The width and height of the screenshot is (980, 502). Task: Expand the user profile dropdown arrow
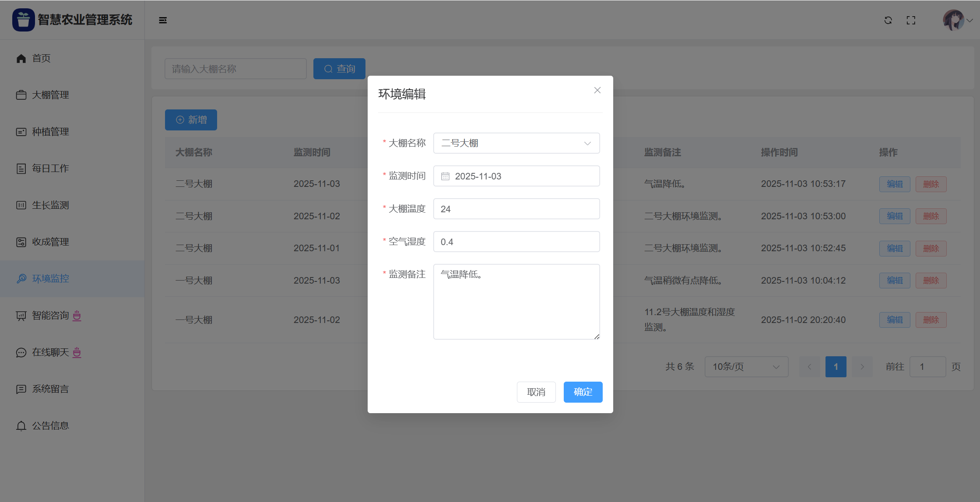tap(970, 20)
